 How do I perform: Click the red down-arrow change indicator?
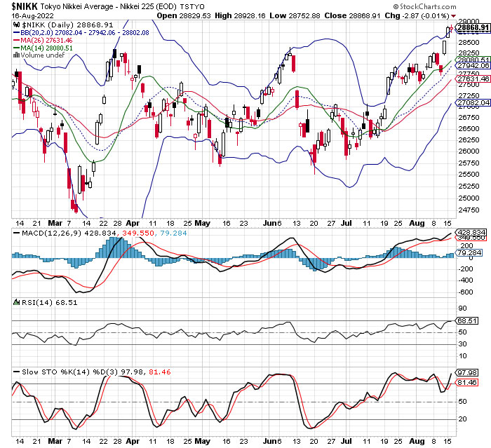point(453,16)
